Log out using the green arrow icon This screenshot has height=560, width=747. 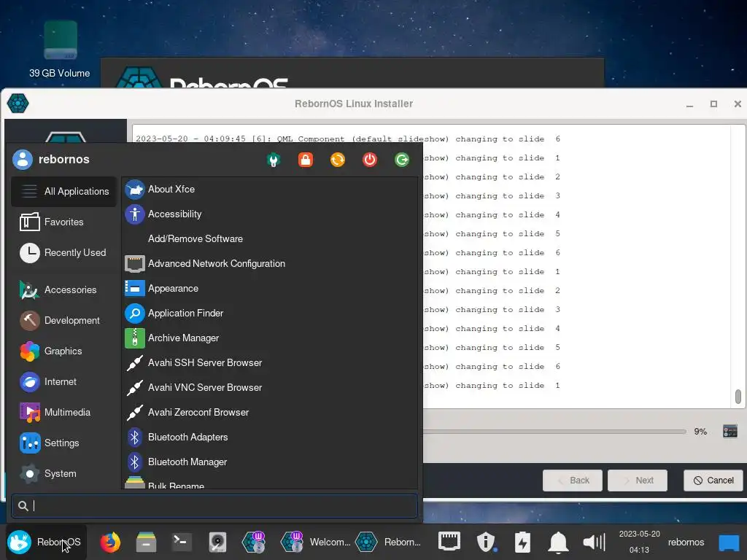click(402, 160)
